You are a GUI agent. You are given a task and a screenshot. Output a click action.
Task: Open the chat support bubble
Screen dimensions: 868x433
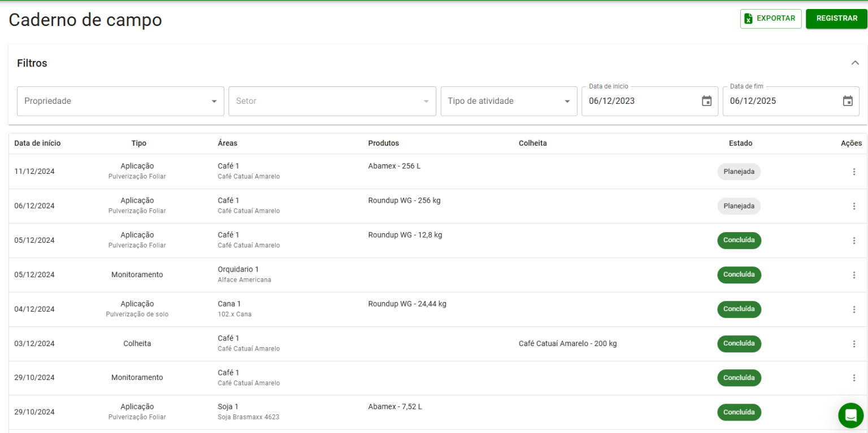pos(850,415)
